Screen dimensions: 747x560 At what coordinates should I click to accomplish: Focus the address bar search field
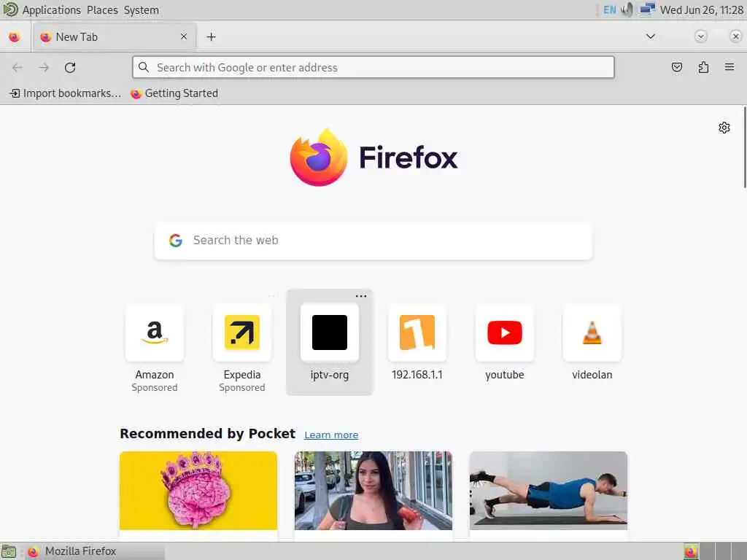tap(373, 67)
